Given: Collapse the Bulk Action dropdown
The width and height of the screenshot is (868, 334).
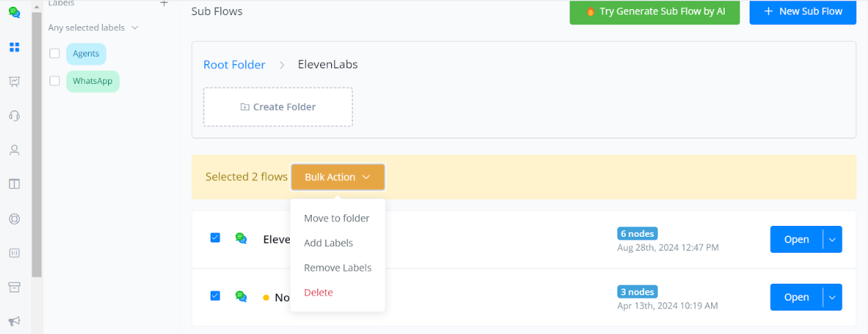Looking at the screenshot, I should click(x=337, y=177).
